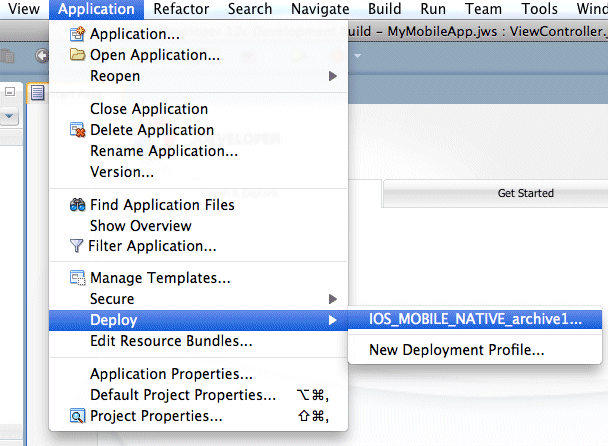The width and height of the screenshot is (608, 446).
Task: Switch to the Get Started tab
Action: coord(525,193)
